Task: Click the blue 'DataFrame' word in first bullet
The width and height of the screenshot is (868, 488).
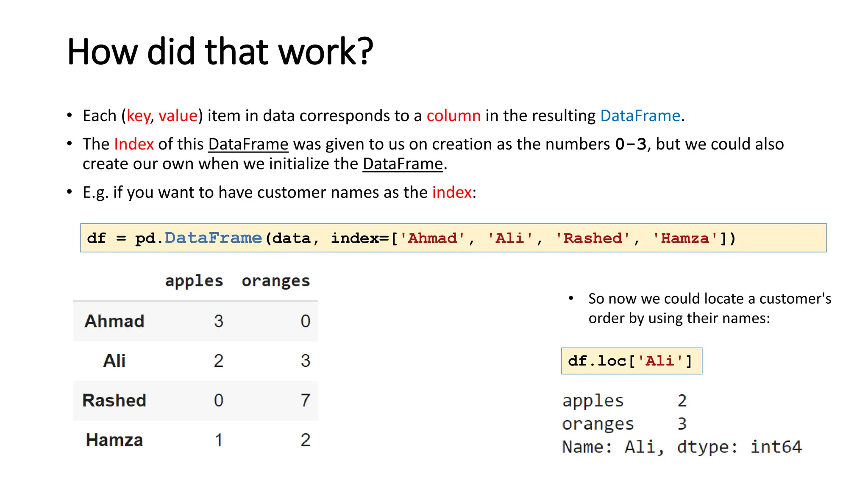Action: pos(640,116)
